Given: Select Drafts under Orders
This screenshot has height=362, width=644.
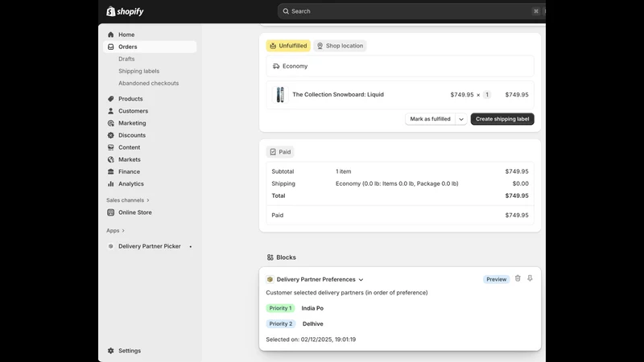Looking at the screenshot, I should point(126,59).
